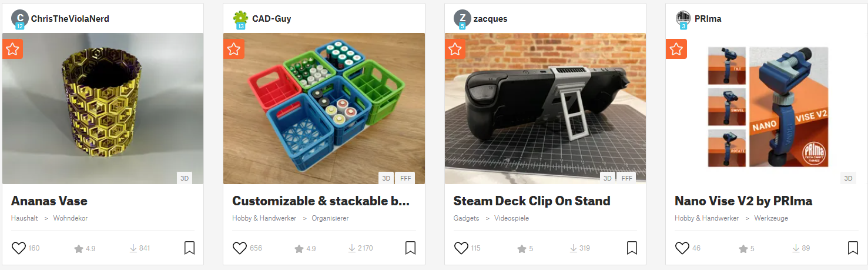Like the Steam Deck Clip On Stand
This screenshot has height=270, width=868.
[x=461, y=248]
